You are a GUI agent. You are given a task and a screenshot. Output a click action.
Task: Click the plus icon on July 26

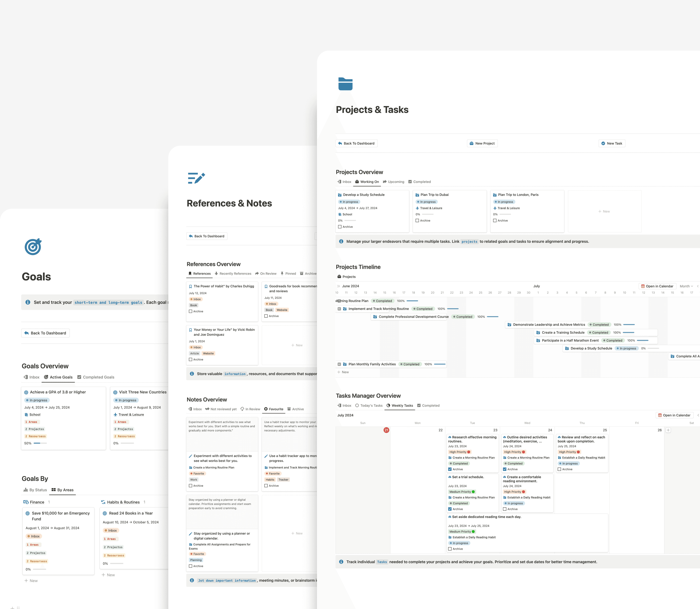[x=668, y=430]
